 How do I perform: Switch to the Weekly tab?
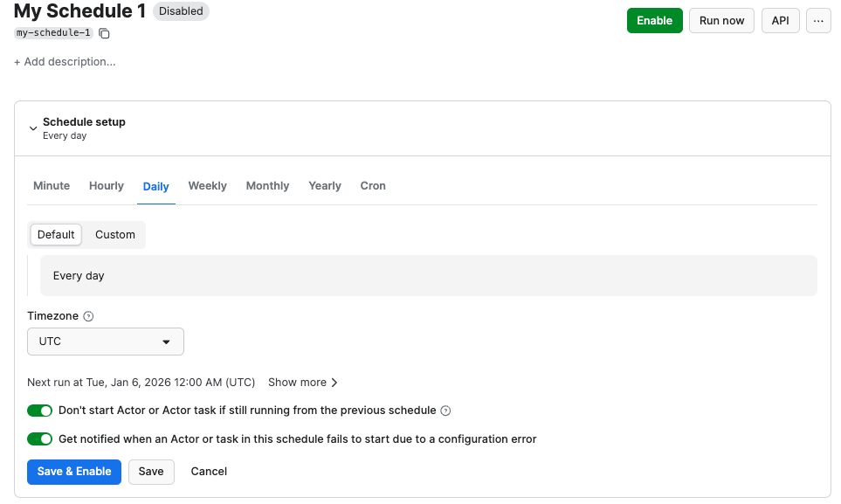click(x=207, y=186)
